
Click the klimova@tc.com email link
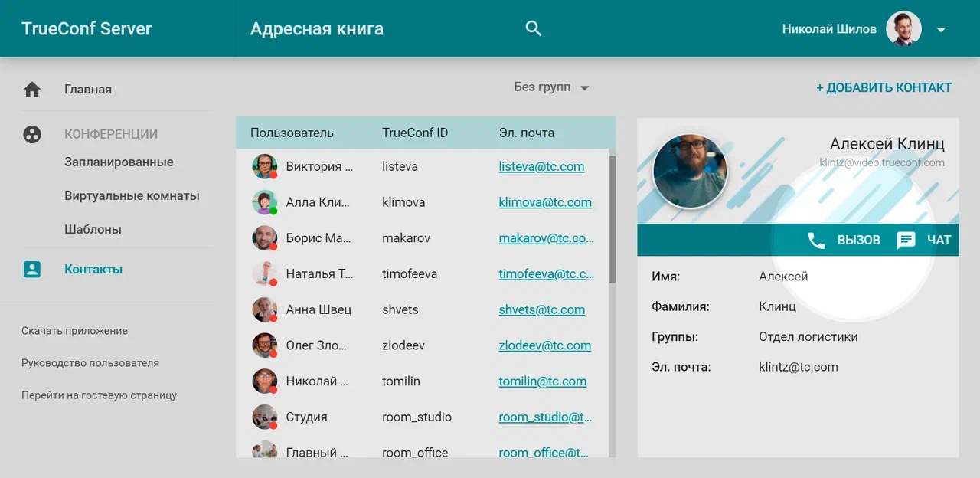click(545, 202)
